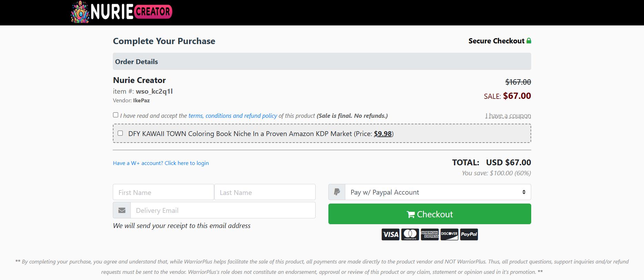Image resolution: width=644 pixels, height=280 pixels.
Task: Click the PayPal icon beside payment selector
Action: click(337, 192)
